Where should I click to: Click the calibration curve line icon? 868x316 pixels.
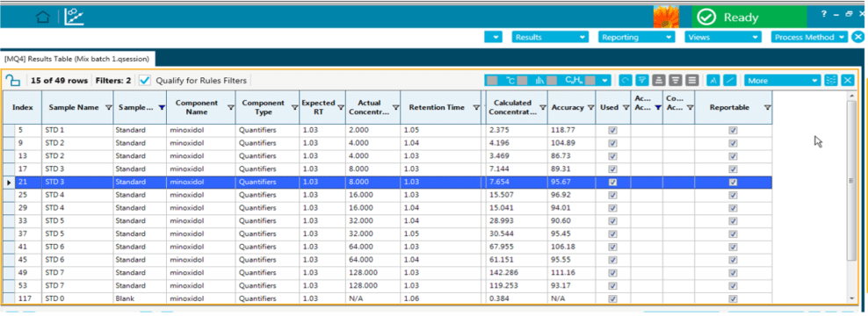click(730, 81)
